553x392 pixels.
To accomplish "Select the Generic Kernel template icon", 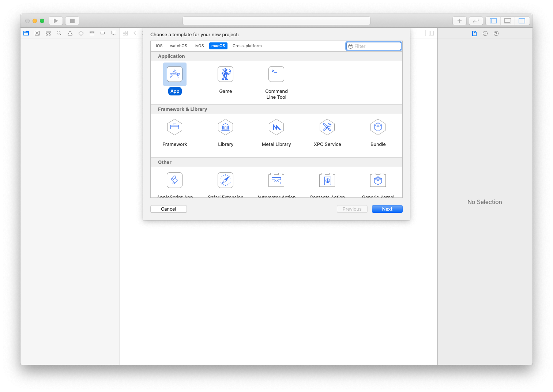I will click(x=378, y=180).
